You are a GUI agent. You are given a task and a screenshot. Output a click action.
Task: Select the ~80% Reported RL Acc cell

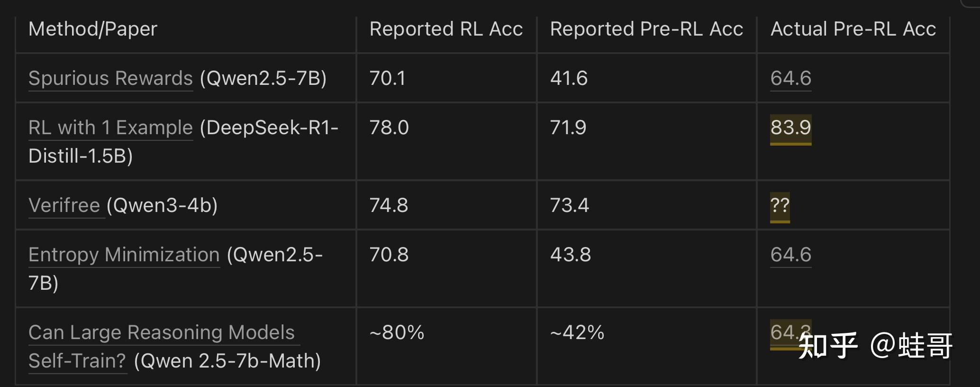click(397, 332)
